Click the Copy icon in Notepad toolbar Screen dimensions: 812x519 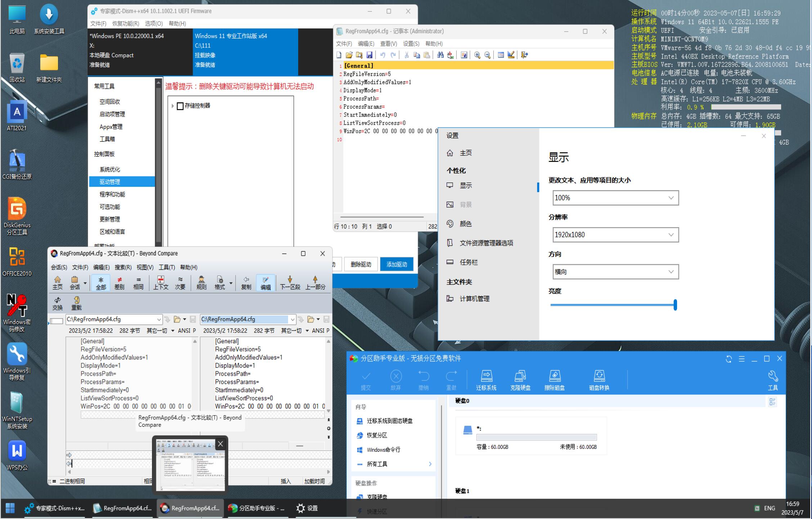pos(417,55)
